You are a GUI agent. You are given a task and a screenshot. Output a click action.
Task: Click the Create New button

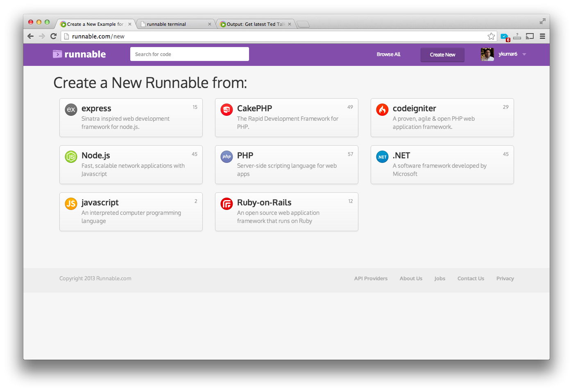point(442,55)
